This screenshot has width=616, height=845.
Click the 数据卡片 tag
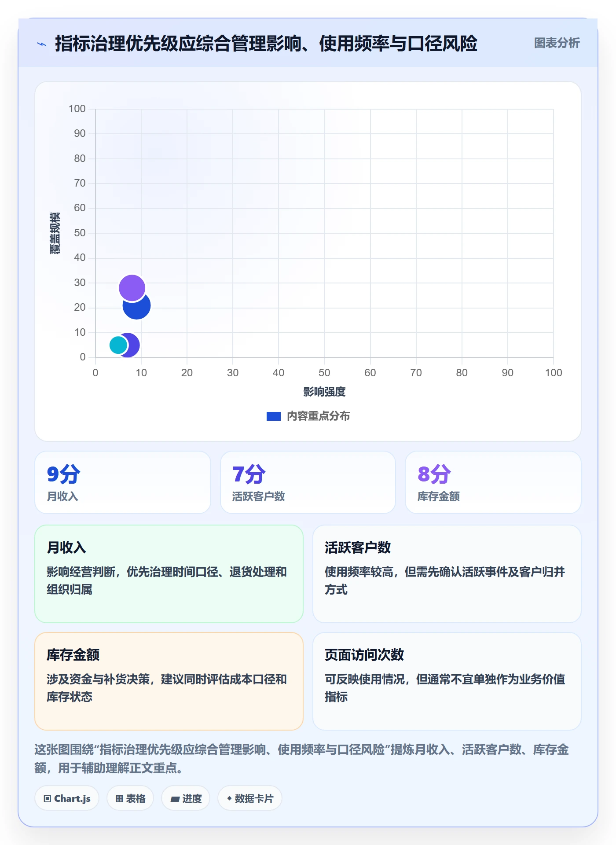pos(250,798)
